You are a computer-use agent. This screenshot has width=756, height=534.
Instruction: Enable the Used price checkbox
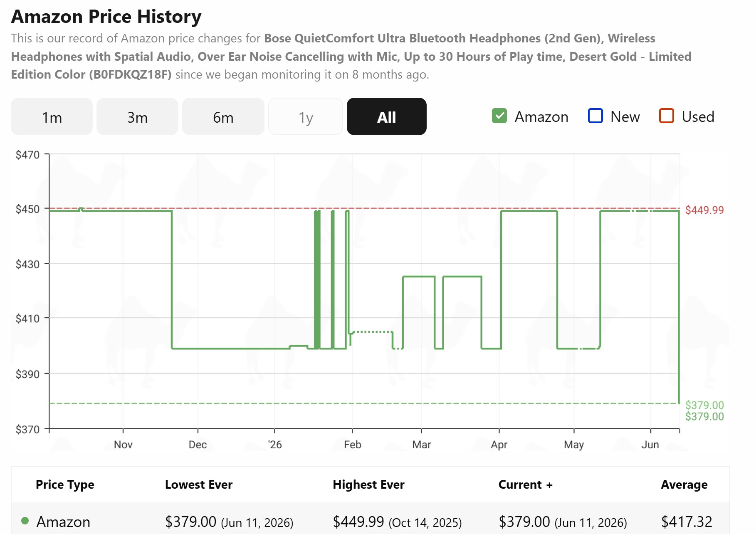667,116
